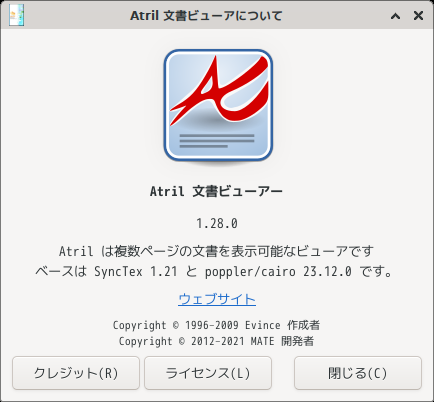
Task: Click the description line about 複数ページの文書
Action: click(x=216, y=251)
